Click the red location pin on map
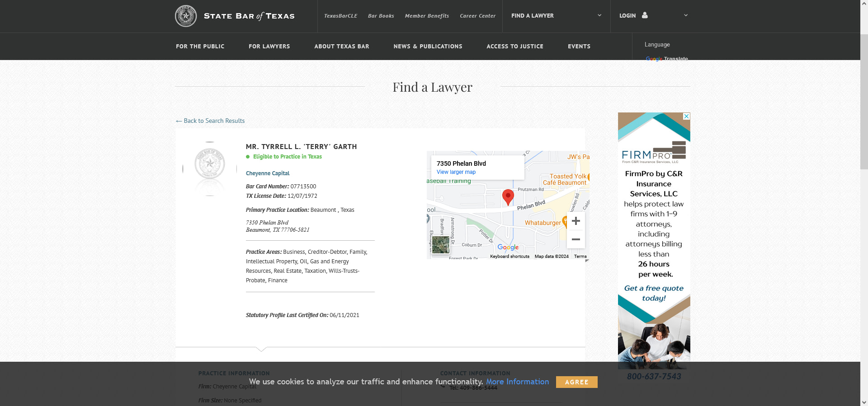 [508, 197]
